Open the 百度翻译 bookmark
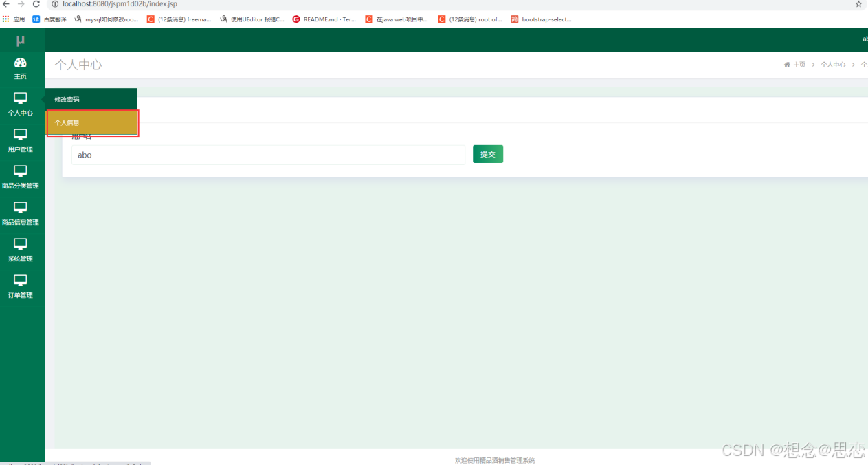 49,19
